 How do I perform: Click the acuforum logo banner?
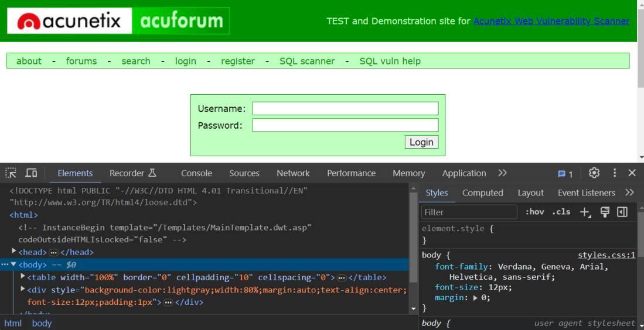pyautogui.click(x=180, y=20)
